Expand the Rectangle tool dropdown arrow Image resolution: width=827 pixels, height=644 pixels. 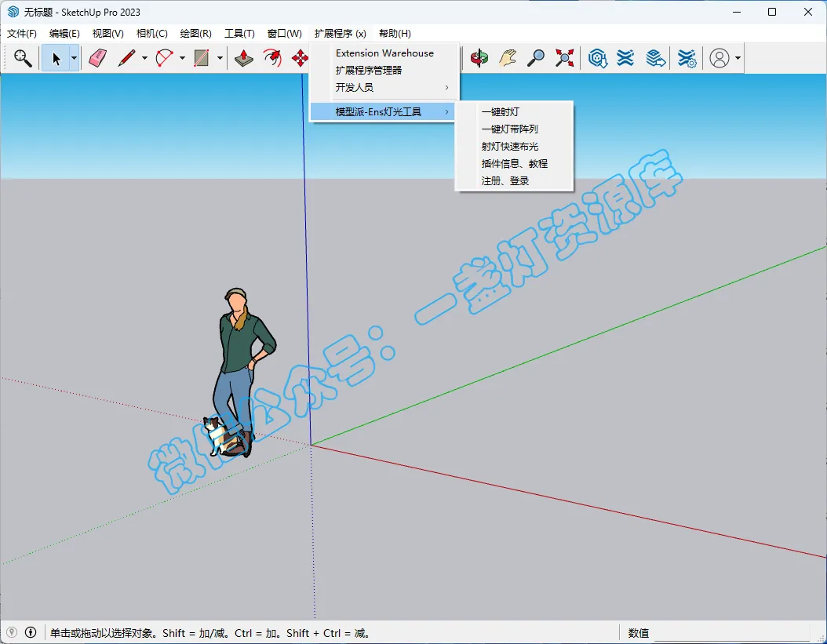220,58
